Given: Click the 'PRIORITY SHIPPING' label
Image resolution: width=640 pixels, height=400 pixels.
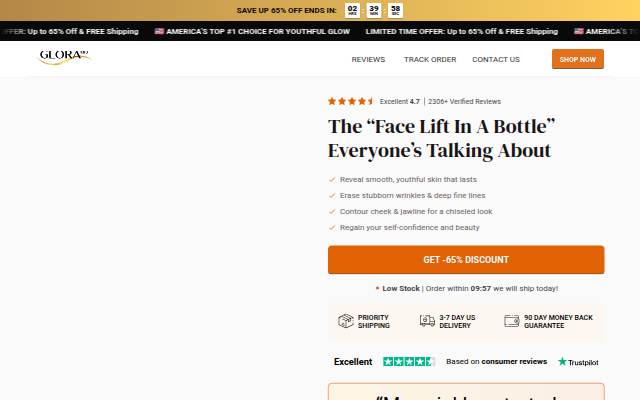Looking at the screenshot, I should (373, 322).
